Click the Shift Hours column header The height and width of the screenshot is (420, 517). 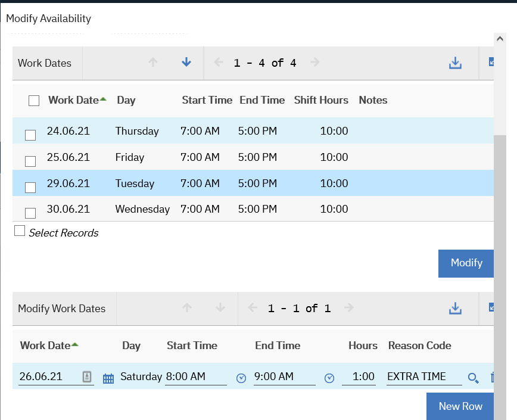[321, 100]
